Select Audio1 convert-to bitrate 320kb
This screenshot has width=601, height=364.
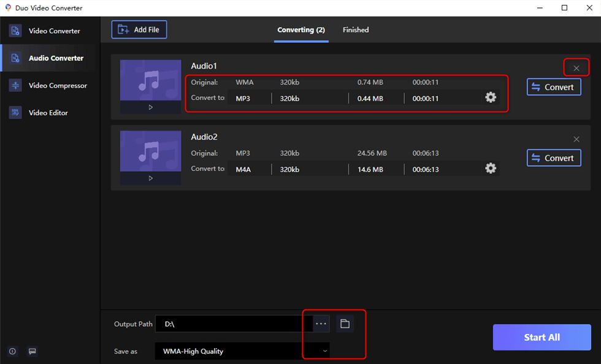pyautogui.click(x=289, y=99)
